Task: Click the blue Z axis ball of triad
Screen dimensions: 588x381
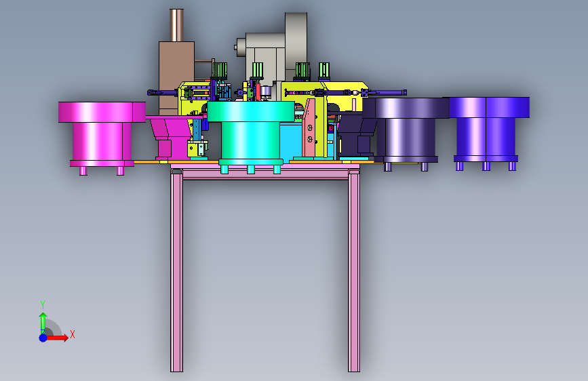Action: click(x=43, y=338)
